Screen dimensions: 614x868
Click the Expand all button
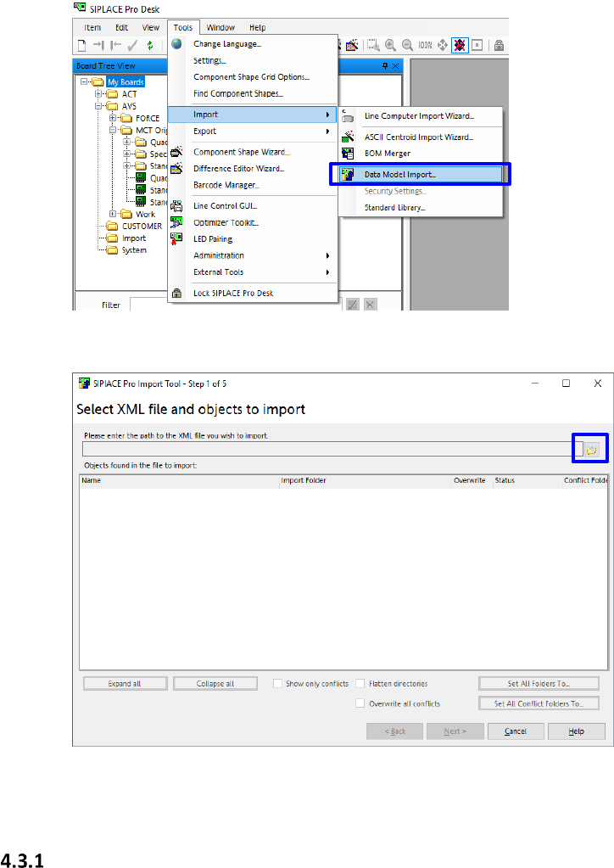(125, 684)
